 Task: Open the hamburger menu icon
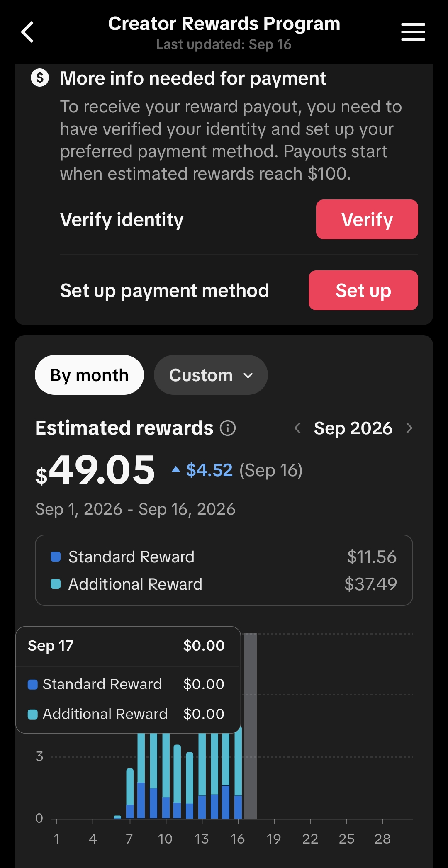pos(413,32)
